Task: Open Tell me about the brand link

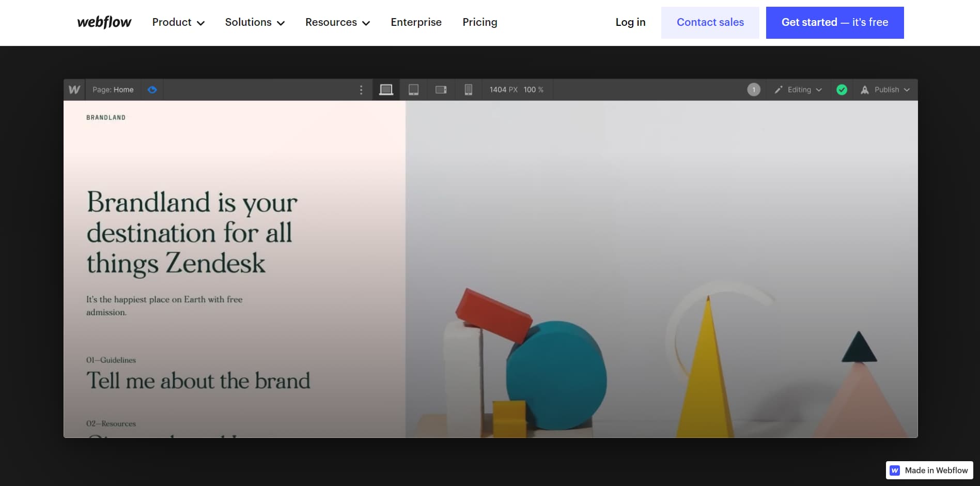Action: point(198,381)
